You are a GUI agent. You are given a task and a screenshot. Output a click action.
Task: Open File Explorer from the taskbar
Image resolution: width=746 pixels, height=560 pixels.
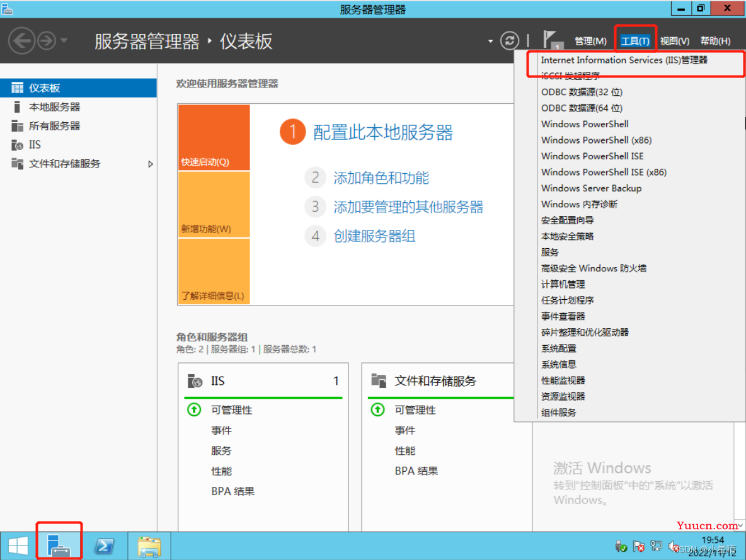149,546
